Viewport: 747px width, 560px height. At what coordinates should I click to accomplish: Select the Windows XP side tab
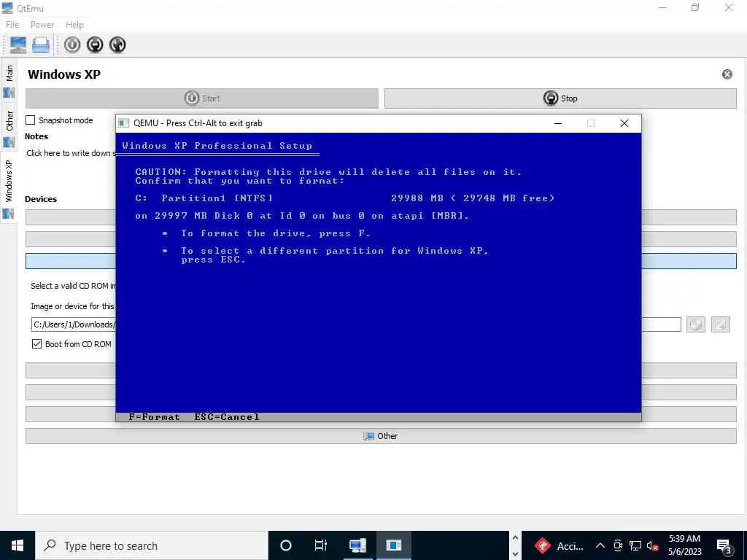coord(9,187)
